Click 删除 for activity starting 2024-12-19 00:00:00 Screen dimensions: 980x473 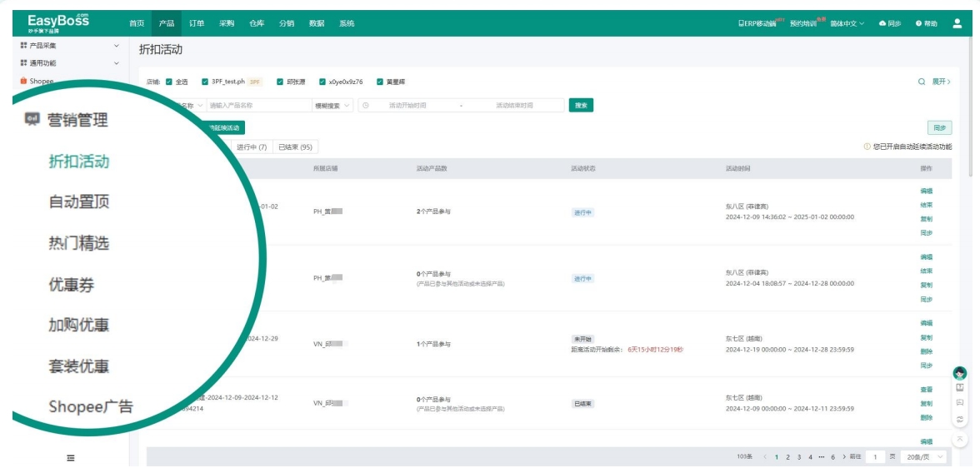pos(927,351)
